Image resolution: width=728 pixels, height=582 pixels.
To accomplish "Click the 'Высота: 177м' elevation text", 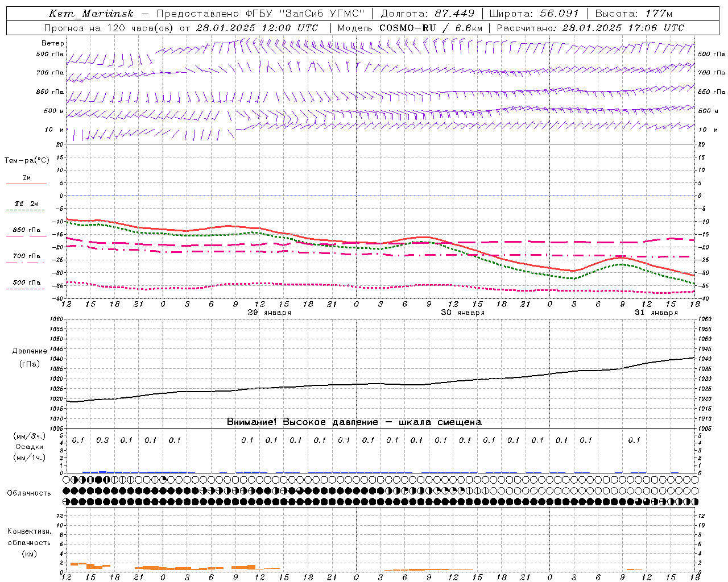I will pos(633,14).
